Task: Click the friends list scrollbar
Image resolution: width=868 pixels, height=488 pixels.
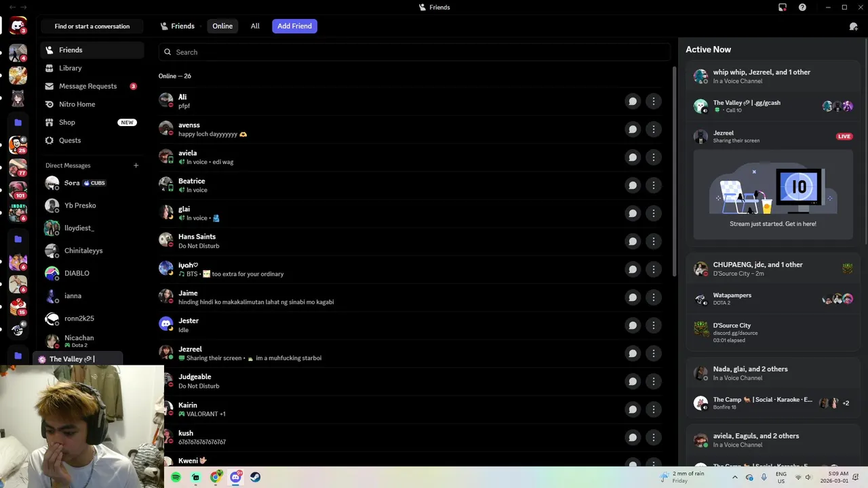Action: click(673, 171)
